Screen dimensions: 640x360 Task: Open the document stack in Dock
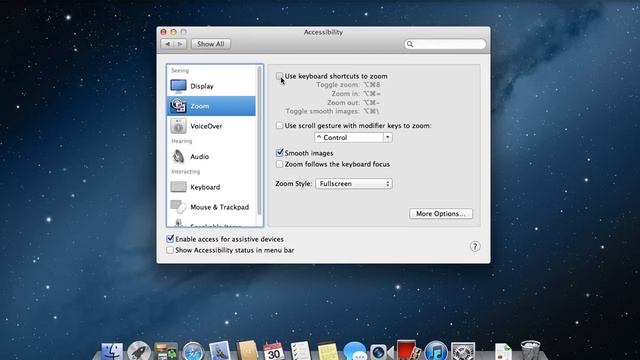click(503, 352)
